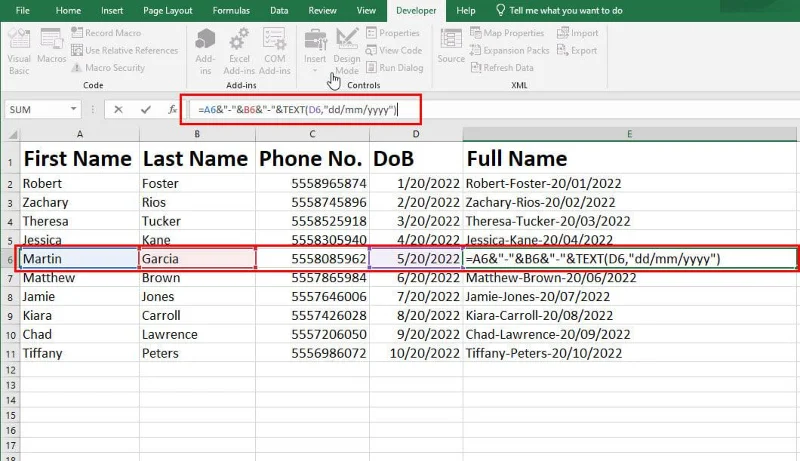Switch to the Formulas tab
The width and height of the screenshot is (800, 461).
pyautogui.click(x=231, y=10)
